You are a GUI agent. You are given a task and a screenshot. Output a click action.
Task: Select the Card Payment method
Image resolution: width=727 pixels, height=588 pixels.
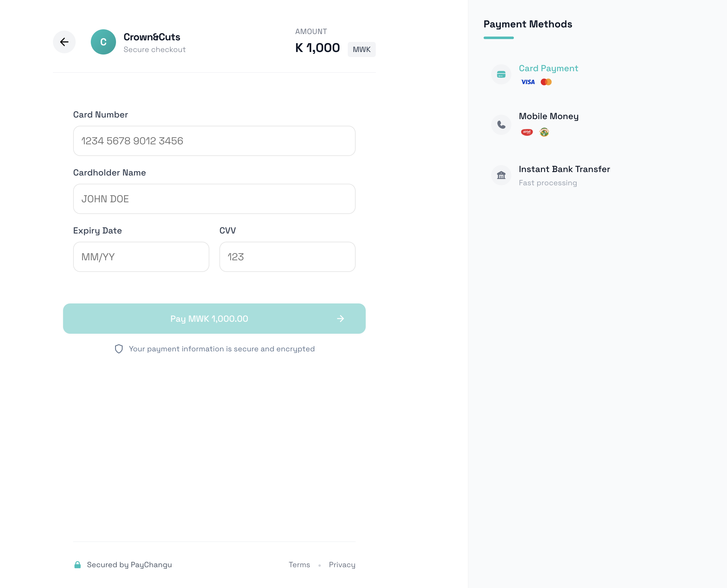[548, 68]
